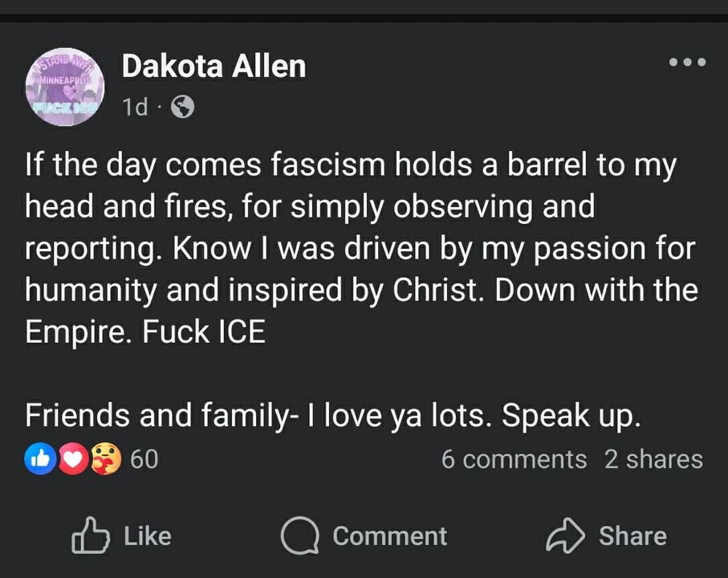Viewport: 728px width, 578px height.
Task: Click the red heart reaction icon
Action: [72, 459]
